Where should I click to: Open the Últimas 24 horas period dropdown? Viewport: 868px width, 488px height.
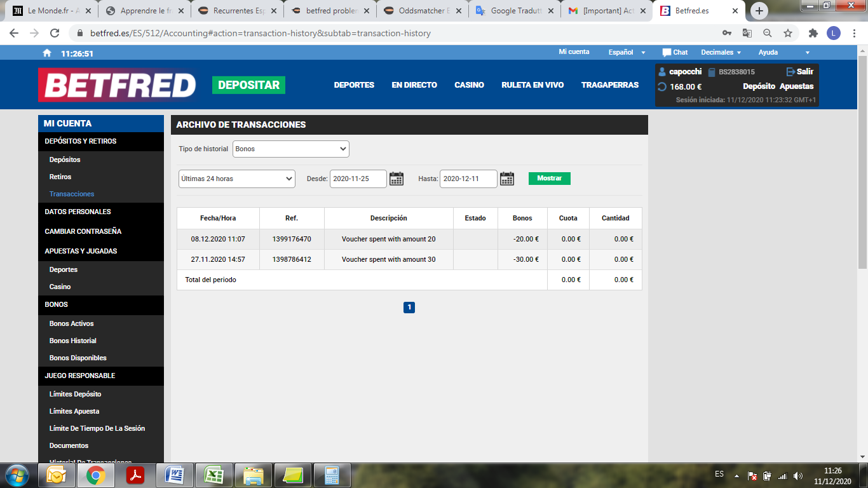237,179
